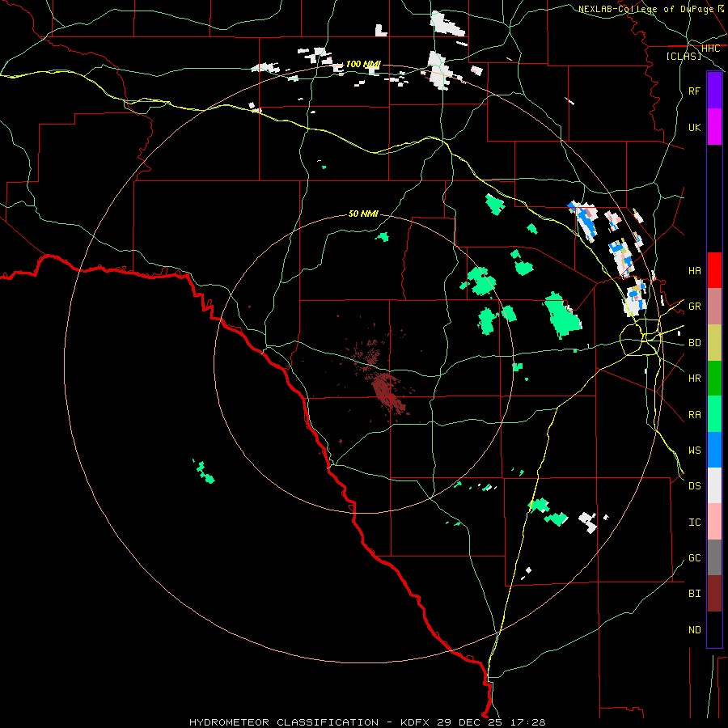Image resolution: width=728 pixels, height=728 pixels.
Task: Click the GC legend label
Action: pyautogui.click(x=694, y=558)
